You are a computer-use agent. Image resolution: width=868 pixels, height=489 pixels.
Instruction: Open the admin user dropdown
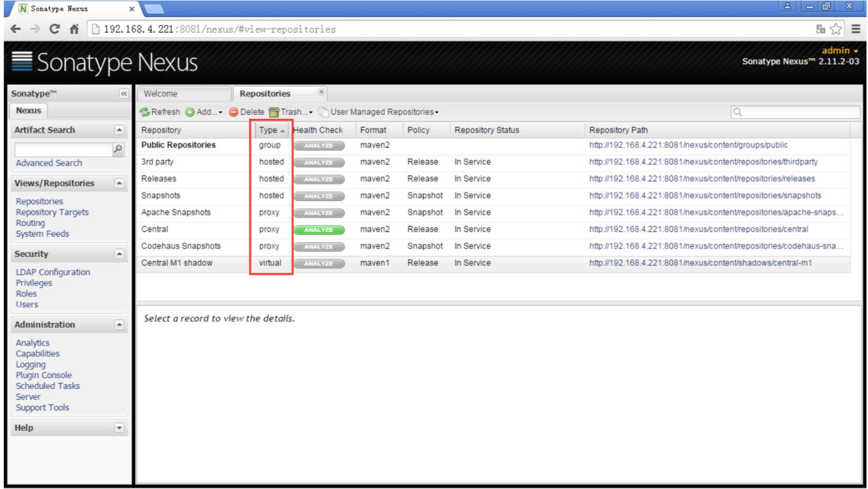tap(840, 51)
